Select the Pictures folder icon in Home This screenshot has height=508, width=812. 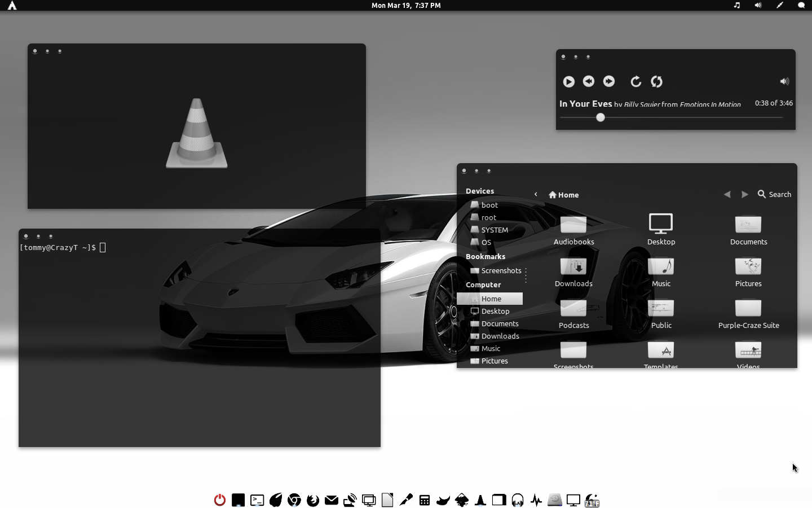[x=748, y=272]
